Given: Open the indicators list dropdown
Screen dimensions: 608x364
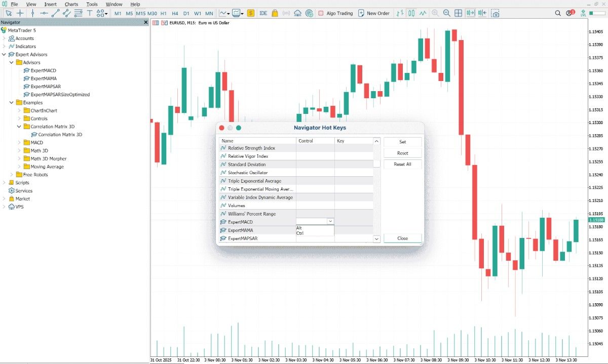Looking at the screenshot, I should click(x=225, y=13).
